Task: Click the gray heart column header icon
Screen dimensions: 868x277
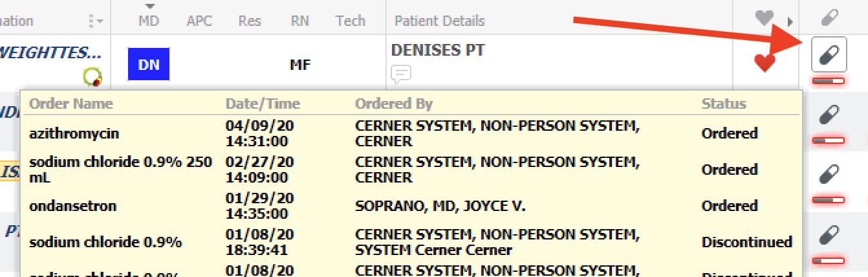Action: pos(764,20)
